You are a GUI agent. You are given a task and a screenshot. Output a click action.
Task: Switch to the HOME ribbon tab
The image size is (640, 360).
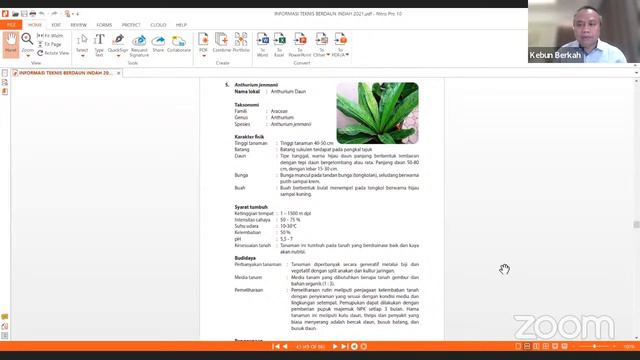tap(35, 25)
